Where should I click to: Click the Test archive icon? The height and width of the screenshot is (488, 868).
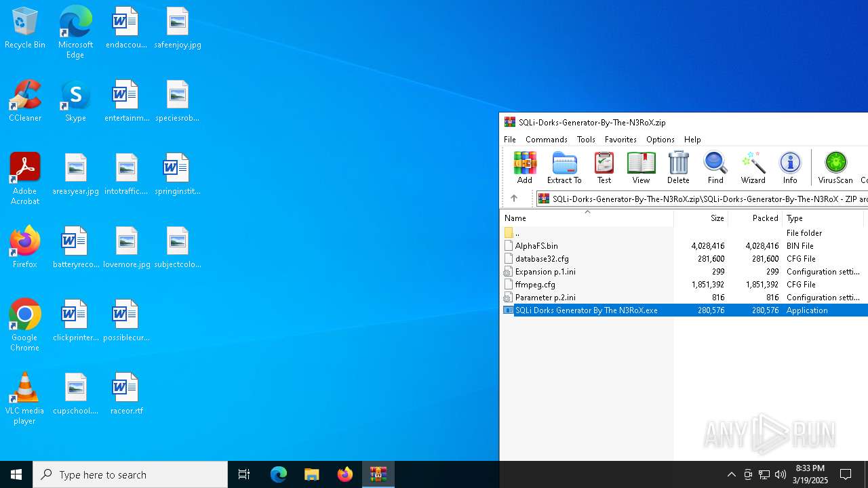pos(604,167)
